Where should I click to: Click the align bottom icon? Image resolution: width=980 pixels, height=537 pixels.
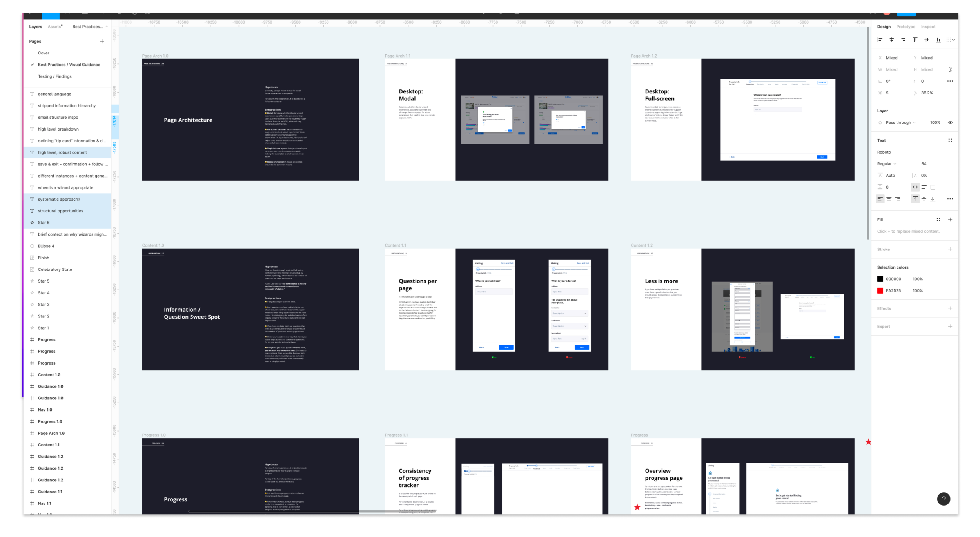[x=938, y=40]
